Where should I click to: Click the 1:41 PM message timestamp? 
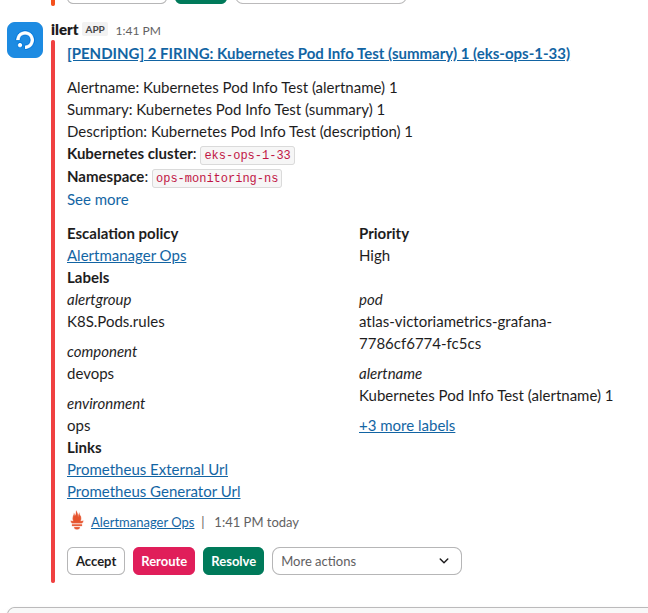137,31
